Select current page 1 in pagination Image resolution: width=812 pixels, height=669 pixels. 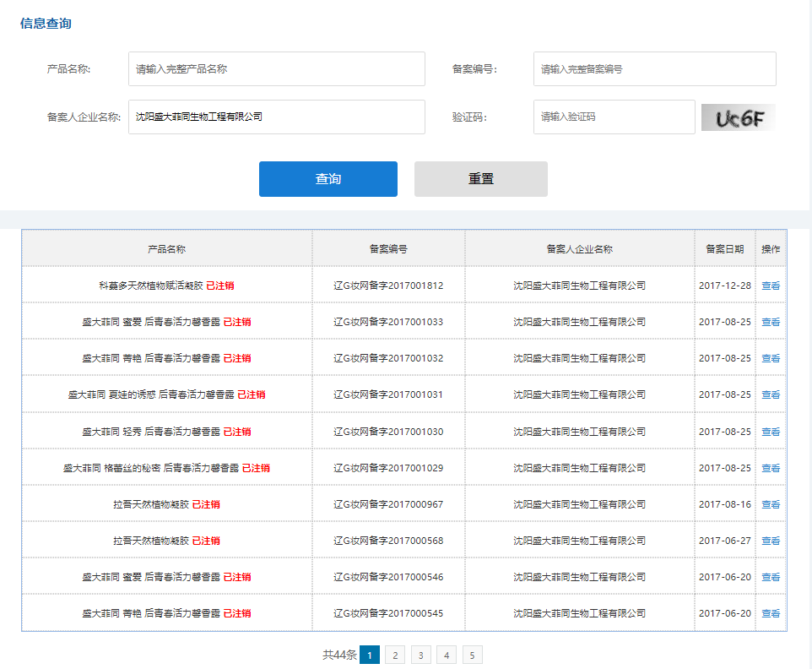(x=369, y=655)
